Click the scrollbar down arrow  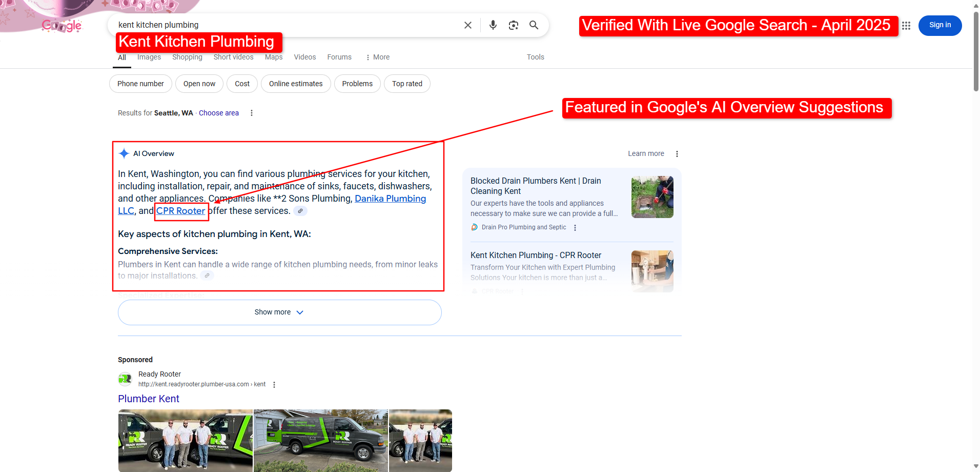976,466
